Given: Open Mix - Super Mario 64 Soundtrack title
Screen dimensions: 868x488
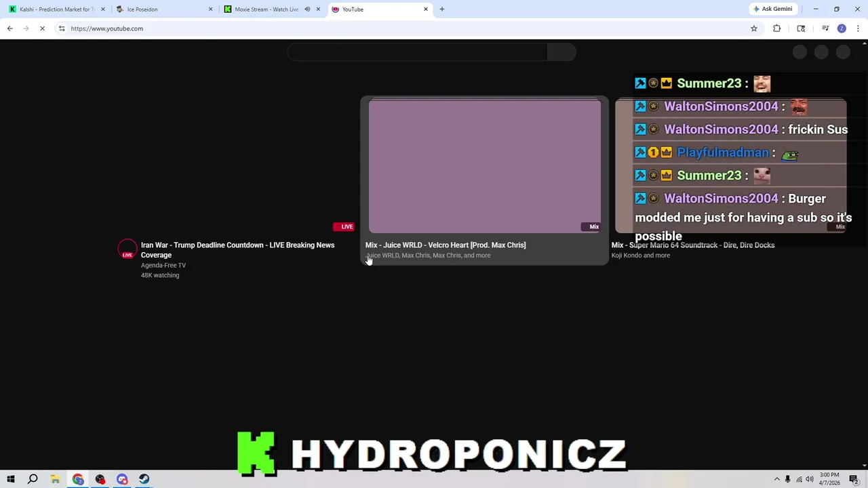Looking at the screenshot, I should point(693,245).
